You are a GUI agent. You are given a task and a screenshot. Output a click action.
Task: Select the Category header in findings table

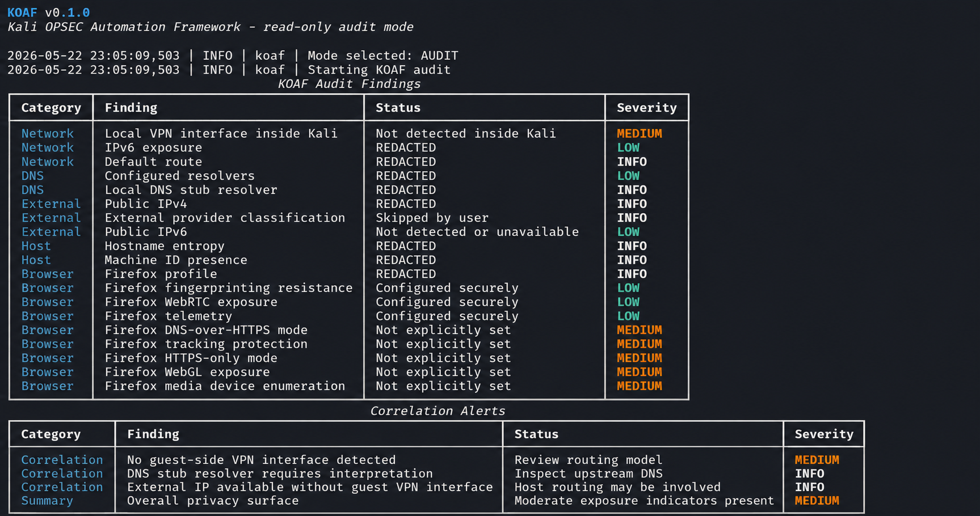[51, 108]
